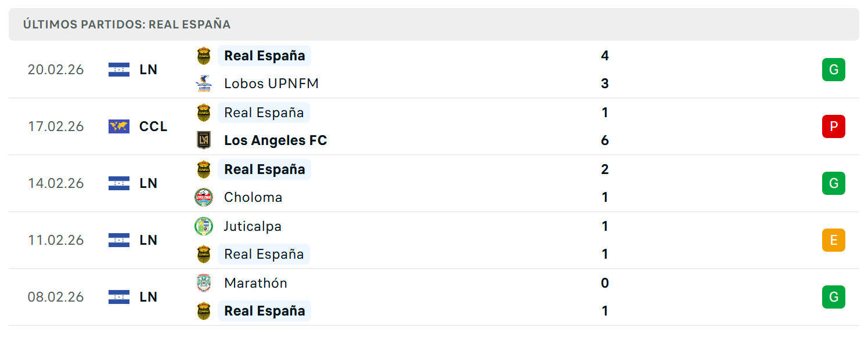Click the CCL competition label
Image resolution: width=868 pixels, height=337 pixels.
point(153,126)
